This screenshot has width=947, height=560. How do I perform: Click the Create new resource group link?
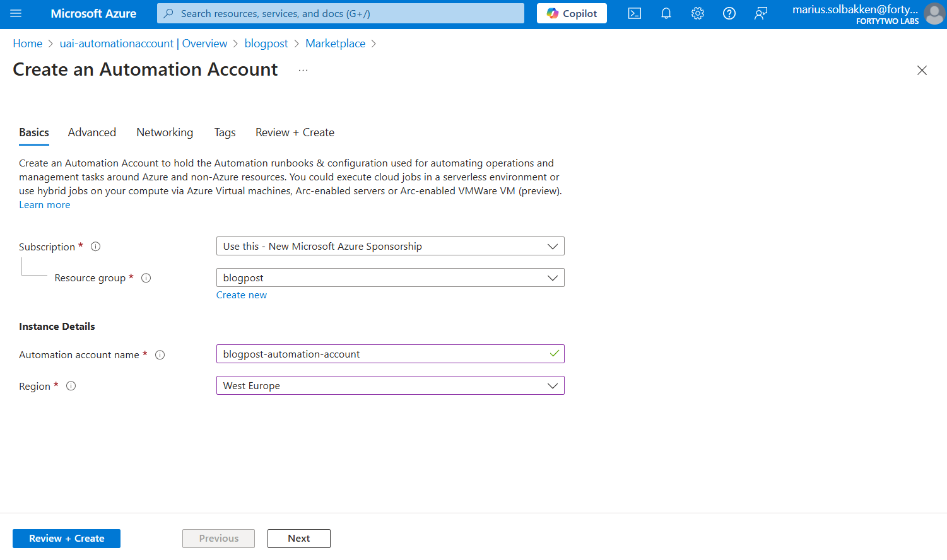242,295
